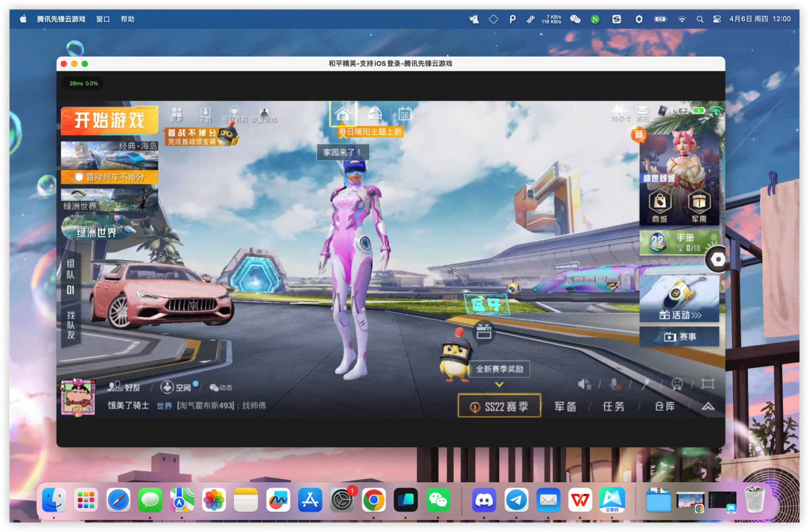Open the 每日首胜 trophy icon
Viewport: 809px width, 532px height.
point(234,115)
